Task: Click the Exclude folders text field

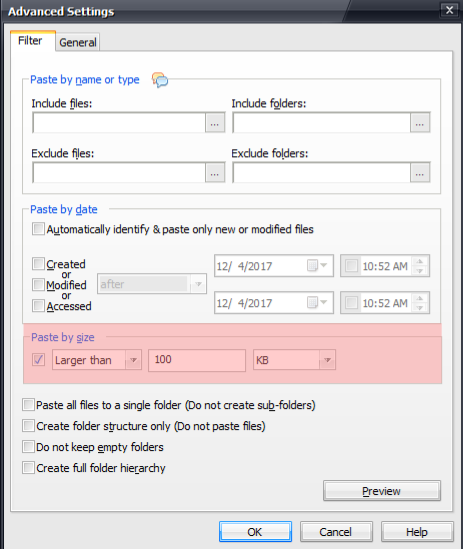Action: tap(322, 172)
